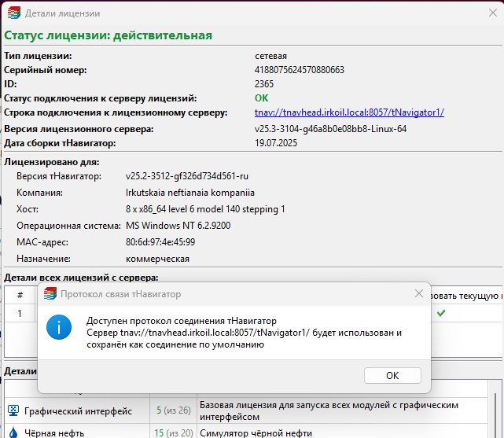504x438 pixels.
Task: Click the Чёрная нефть row label
Action: pos(54,433)
